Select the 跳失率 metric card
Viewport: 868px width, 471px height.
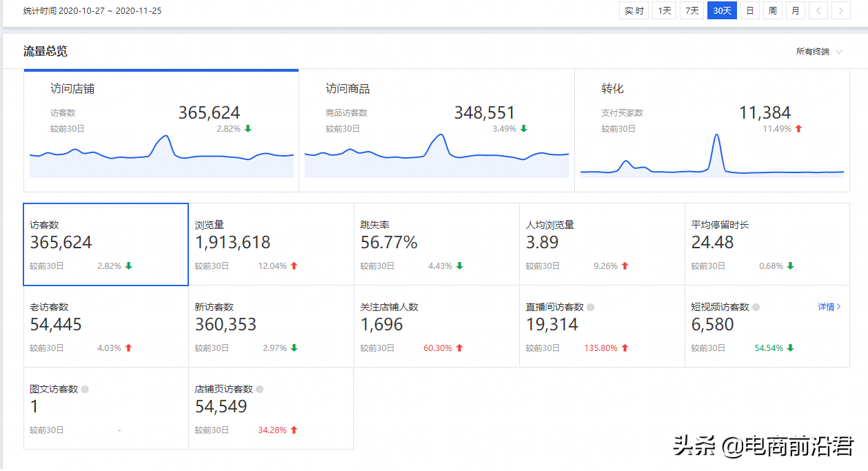pyautogui.click(x=436, y=244)
